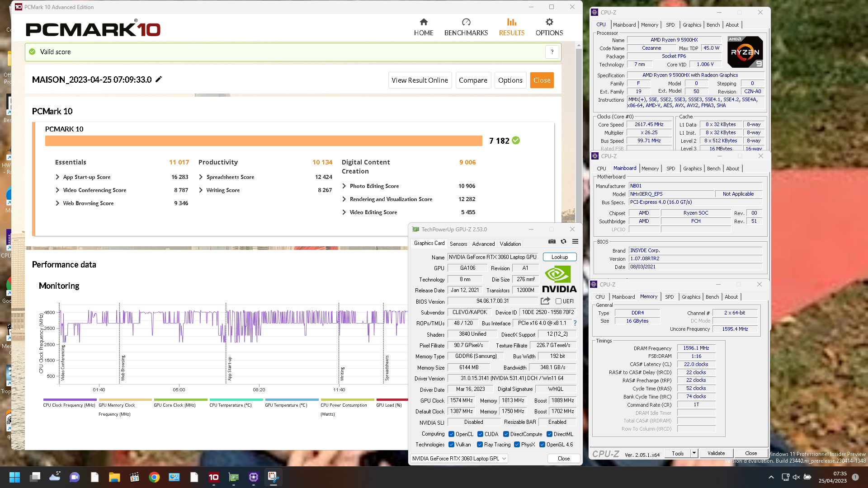Toggle the OpenGL 4.6 checkbox
The image size is (868, 488).
(x=542, y=445)
